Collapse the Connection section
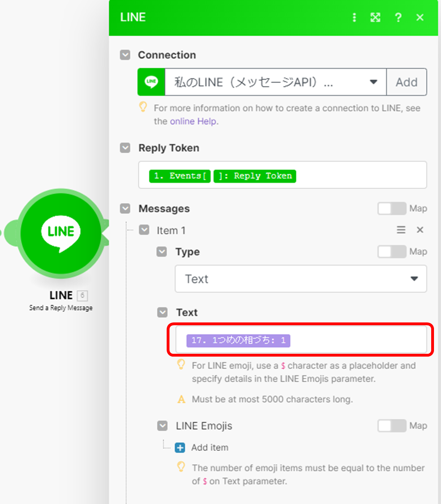This screenshot has width=441, height=504. click(x=125, y=55)
